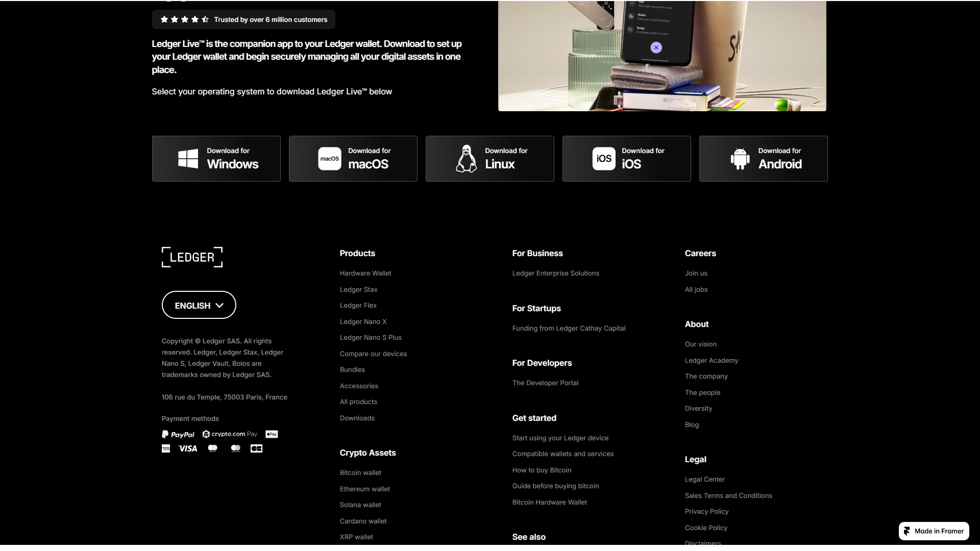The height and width of the screenshot is (551, 980).
Task: Open Bitcoin Hardware Wallet link
Action: coord(550,503)
